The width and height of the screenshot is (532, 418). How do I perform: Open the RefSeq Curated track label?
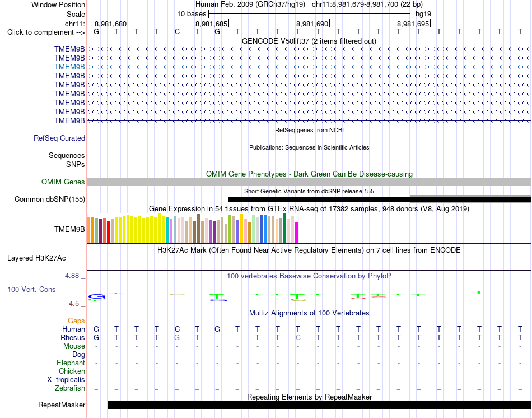(59, 138)
